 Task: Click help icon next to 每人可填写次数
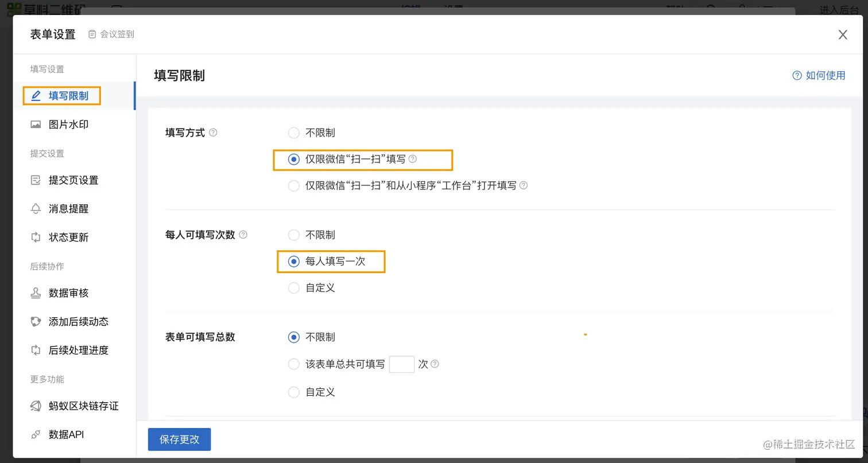click(x=243, y=235)
